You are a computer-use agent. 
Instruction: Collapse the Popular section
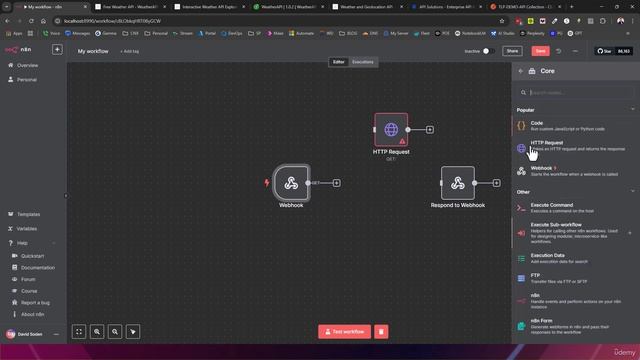tap(633, 110)
